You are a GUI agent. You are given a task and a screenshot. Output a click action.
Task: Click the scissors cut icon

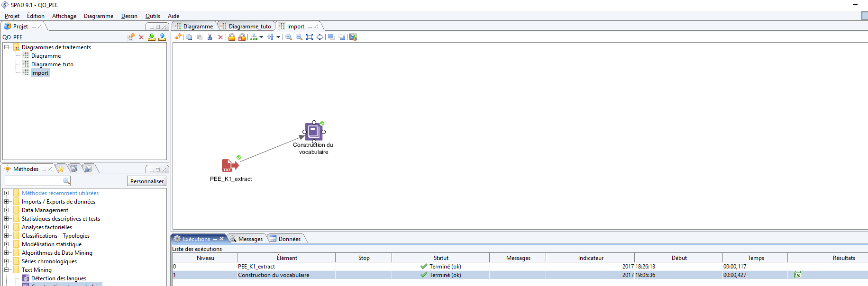210,37
